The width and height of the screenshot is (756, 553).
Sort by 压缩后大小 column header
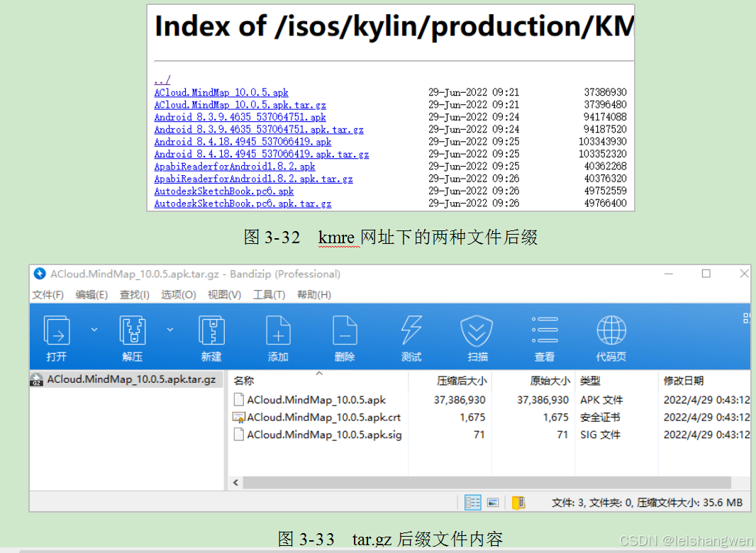tap(450, 381)
